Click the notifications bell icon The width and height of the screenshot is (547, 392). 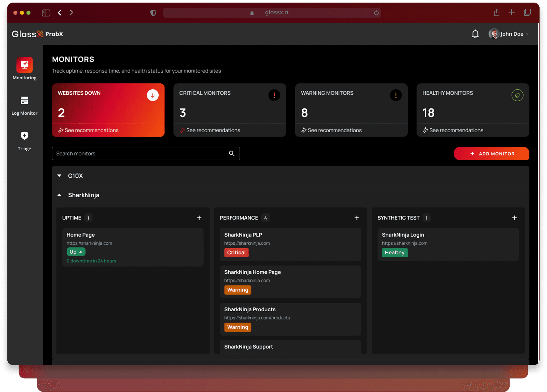(475, 34)
